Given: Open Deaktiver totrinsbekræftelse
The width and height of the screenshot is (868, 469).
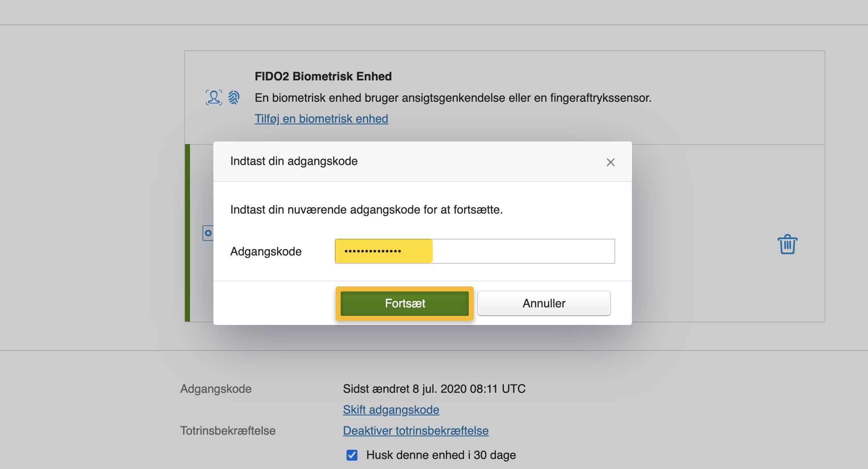Looking at the screenshot, I should [x=416, y=430].
